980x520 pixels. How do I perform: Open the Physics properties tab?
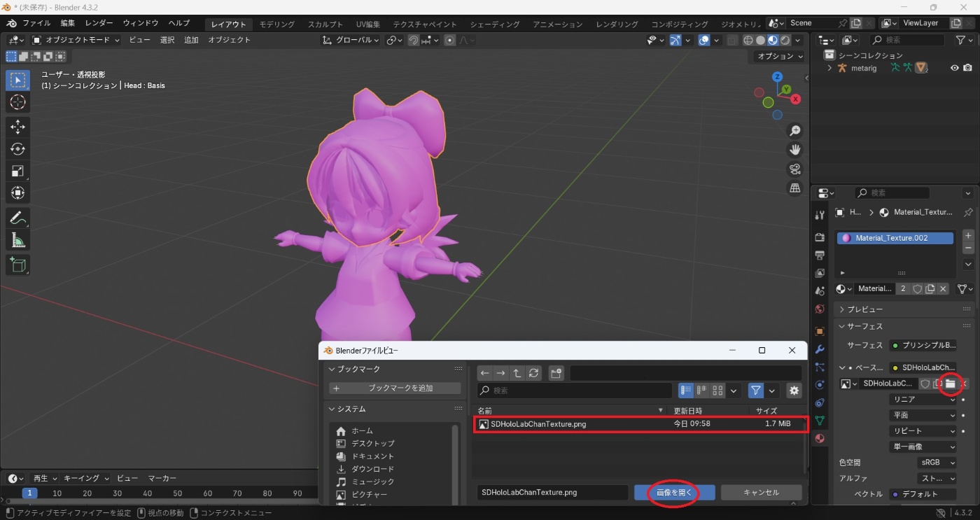tap(820, 385)
